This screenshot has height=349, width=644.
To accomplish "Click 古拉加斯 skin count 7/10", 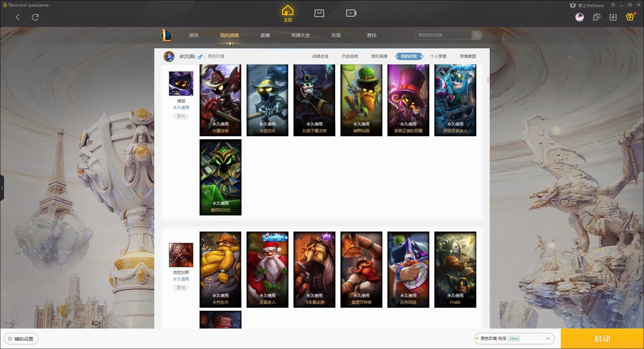I will (181, 288).
